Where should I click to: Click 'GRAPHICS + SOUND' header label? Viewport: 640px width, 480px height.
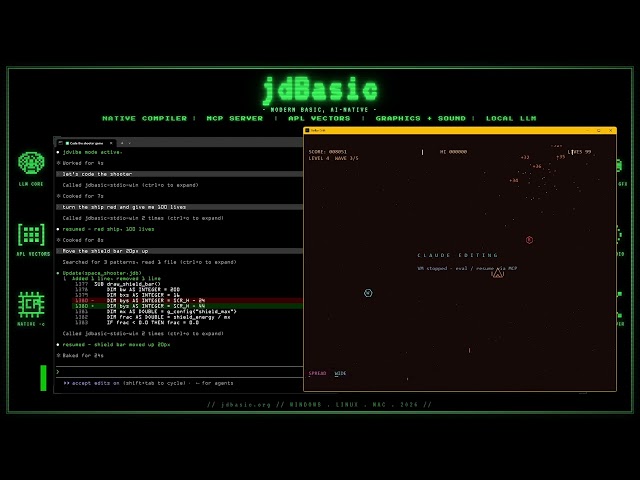point(420,118)
